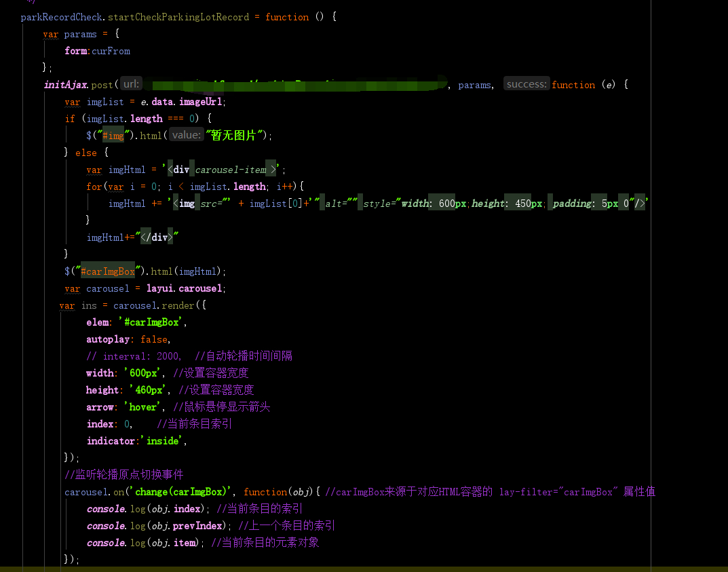Click the url: parameter hint
The height and width of the screenshot is (572, 728).
[x=131, y=84]
